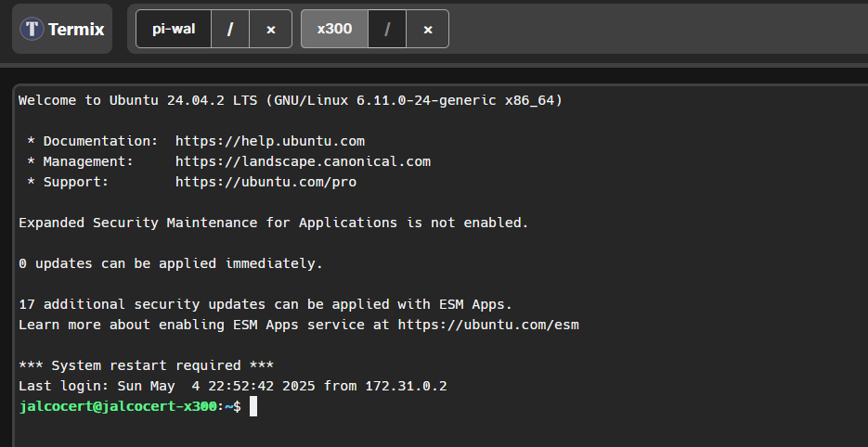Close the pi-wal tab
The image size is (868, 447).
(x=271, y=29)
